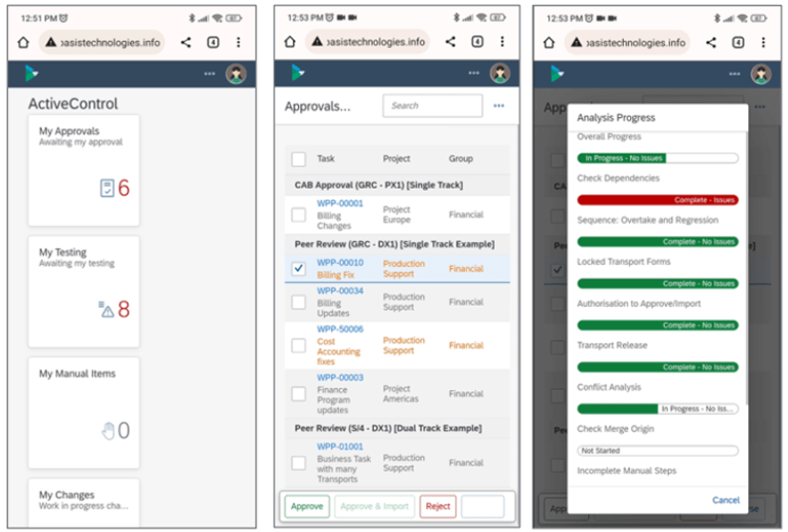Image resolution: width=788 pixels, height=532 pixels.
Task: Open the WPP-00001 task link
Action: click(x=340, y=203)
